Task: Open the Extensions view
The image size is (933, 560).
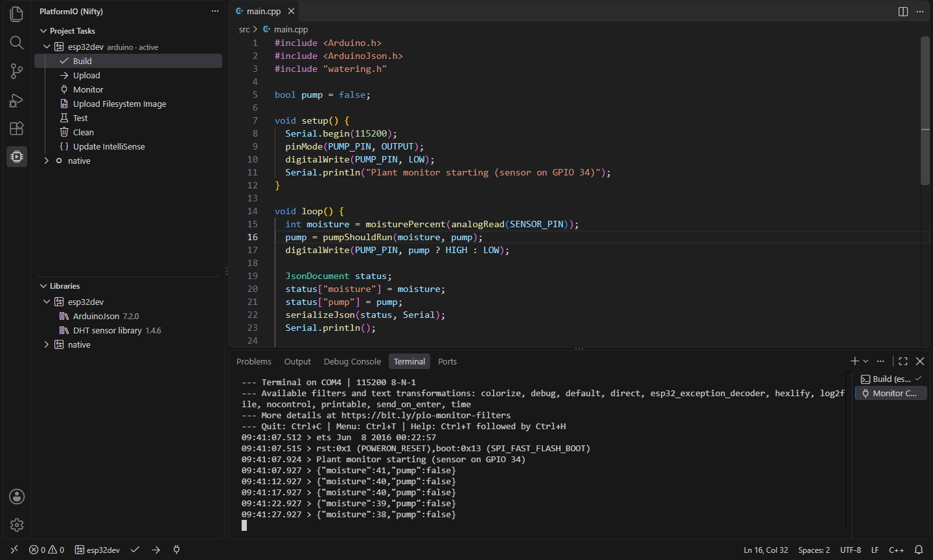Action: [x=17, y=128]
